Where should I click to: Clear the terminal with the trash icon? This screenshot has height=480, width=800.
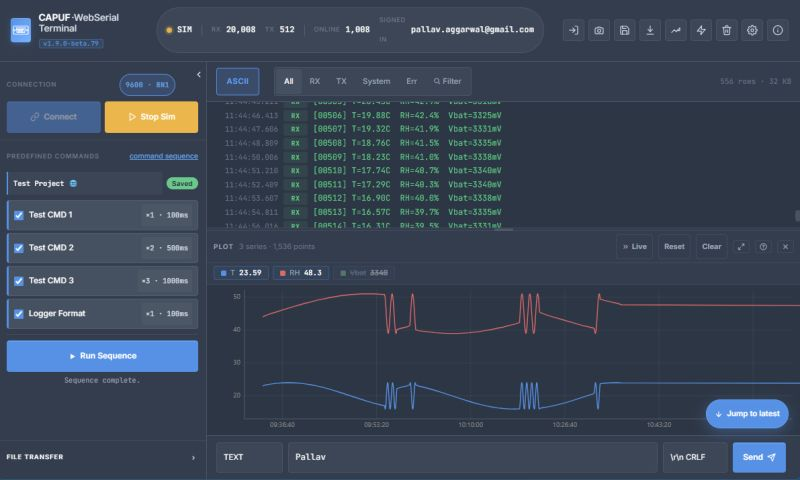click(727, 31)
